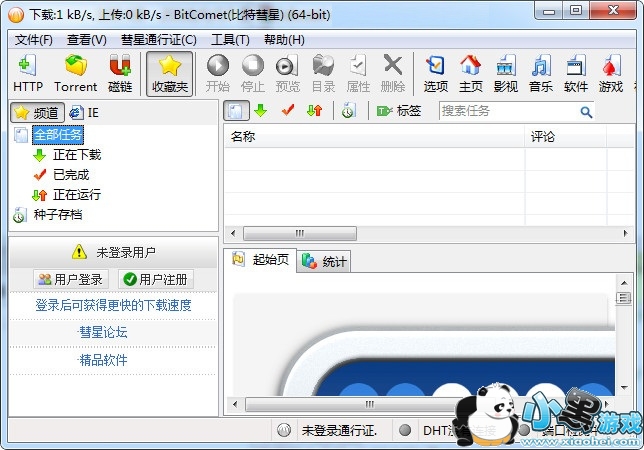Viewport: 644px width, 450px height.
Task: Click start page scrollbar up arrow
Action: (624, 283)
